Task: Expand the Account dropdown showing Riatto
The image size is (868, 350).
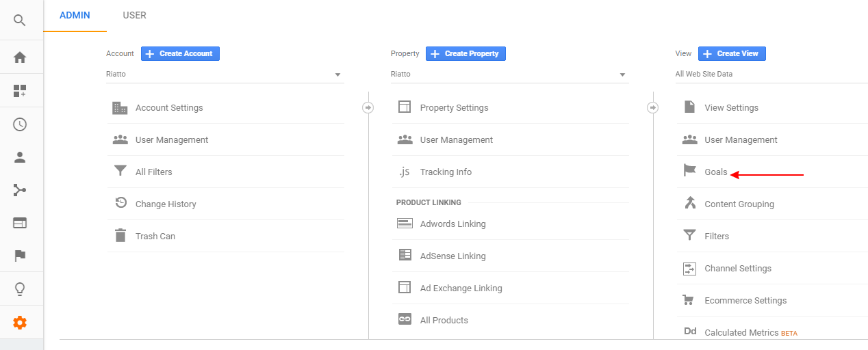Action: coord(225,74)
